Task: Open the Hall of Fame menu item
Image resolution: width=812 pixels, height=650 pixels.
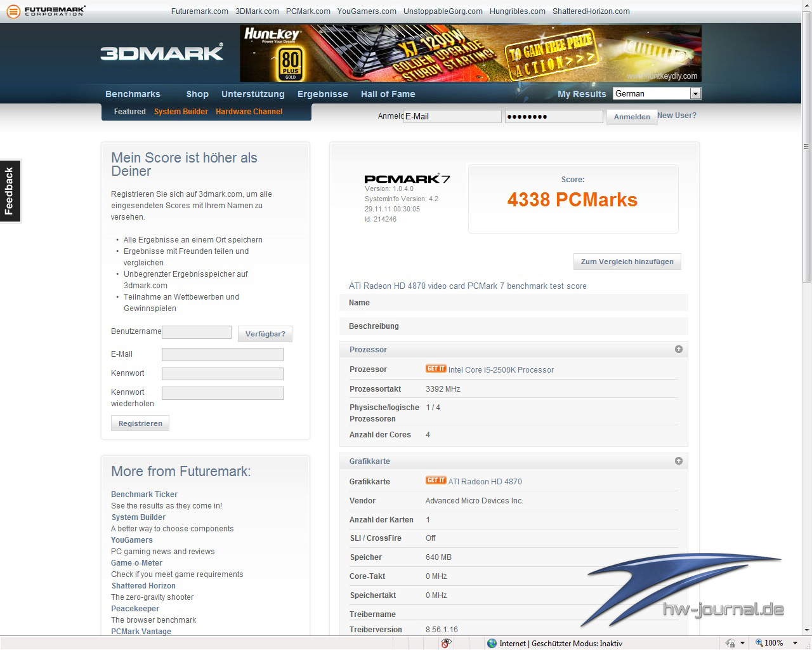Action: tap(388, 94)
